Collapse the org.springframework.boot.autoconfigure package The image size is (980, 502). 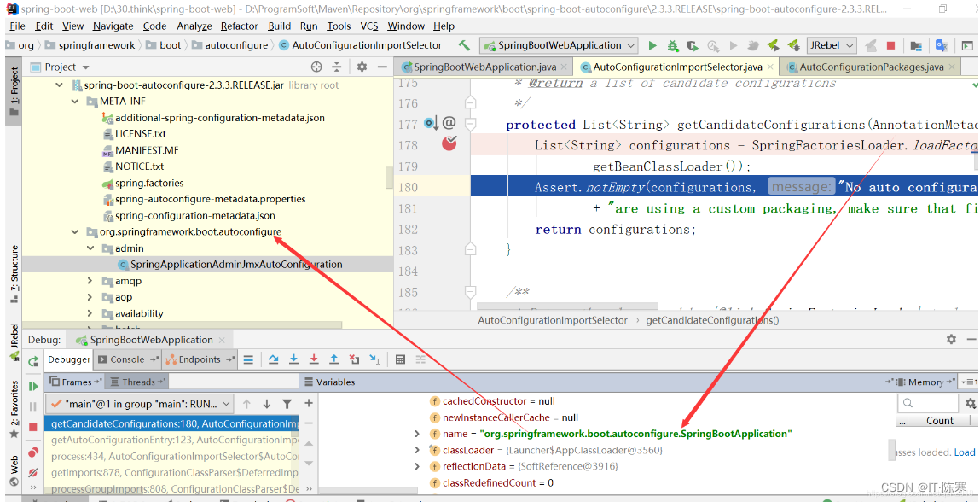tap(75, 232)
